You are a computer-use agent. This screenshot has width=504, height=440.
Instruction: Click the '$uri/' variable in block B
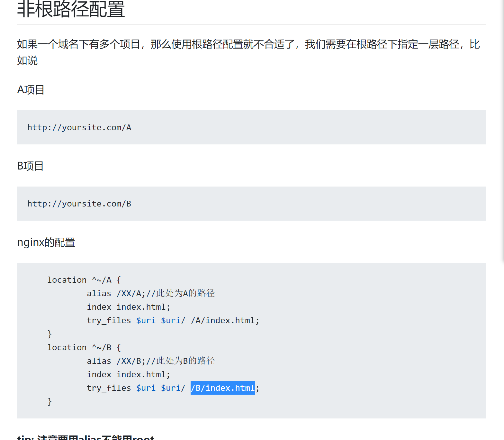coord(173,388)
